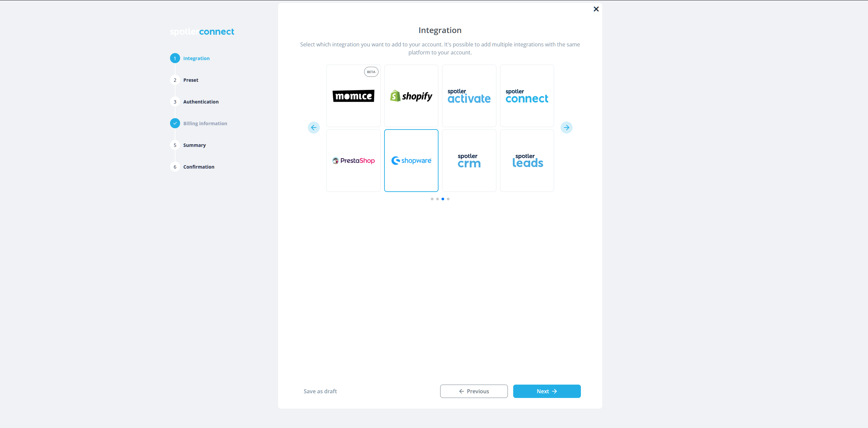
Task: Select the Spoller Activate integration icon
Action: [468, 95]
